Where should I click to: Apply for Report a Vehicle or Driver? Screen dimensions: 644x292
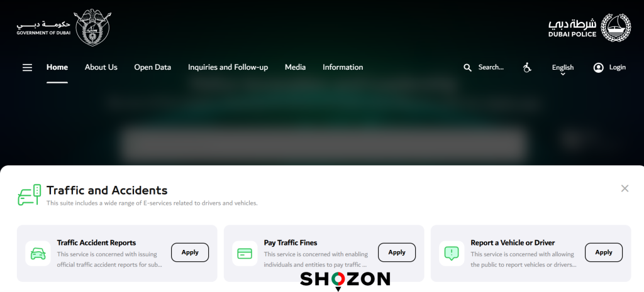pos(604,252)
